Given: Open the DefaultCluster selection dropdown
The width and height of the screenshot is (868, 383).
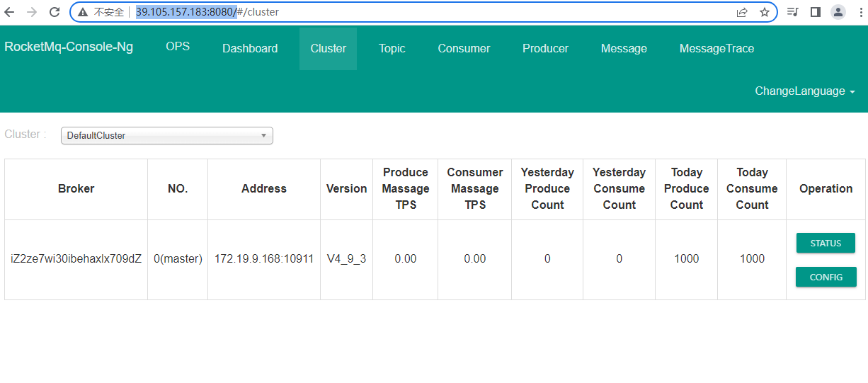Looking at the screenshot, I should point(167,135).
